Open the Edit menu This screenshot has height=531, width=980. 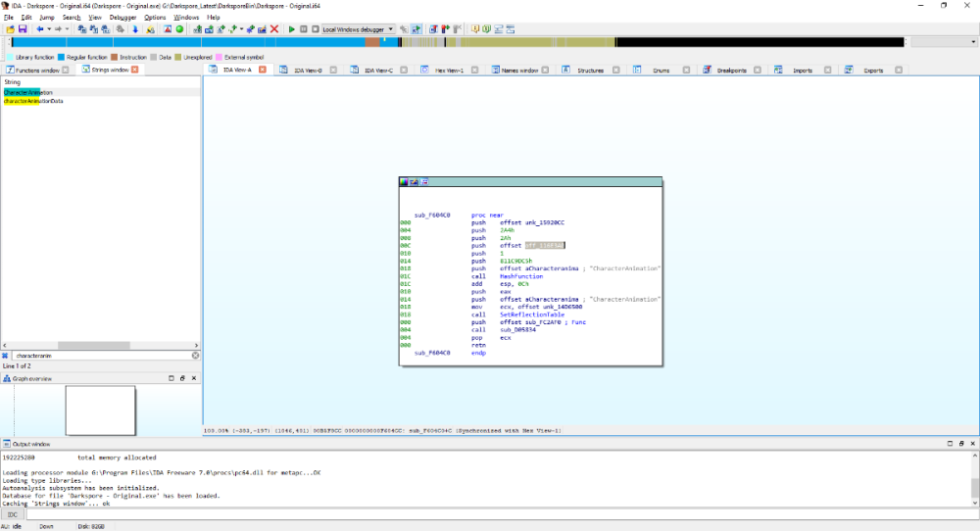click(x=26, y=18)
